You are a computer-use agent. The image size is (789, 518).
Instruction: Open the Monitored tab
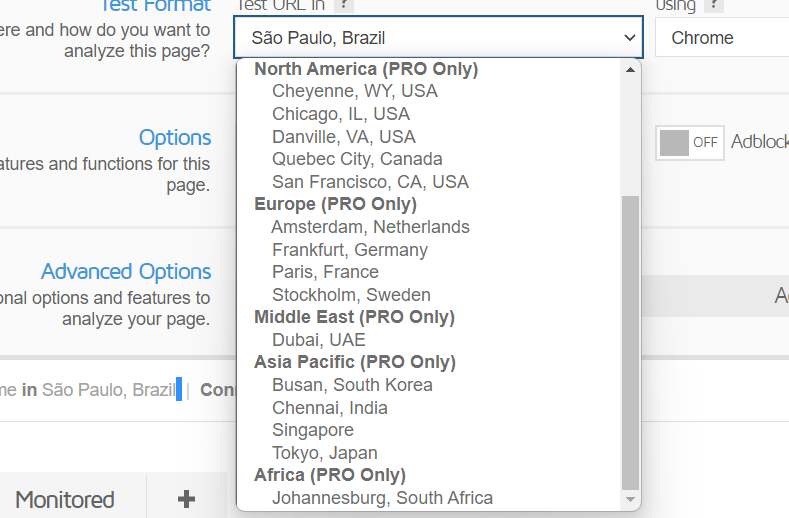point(65,499)
